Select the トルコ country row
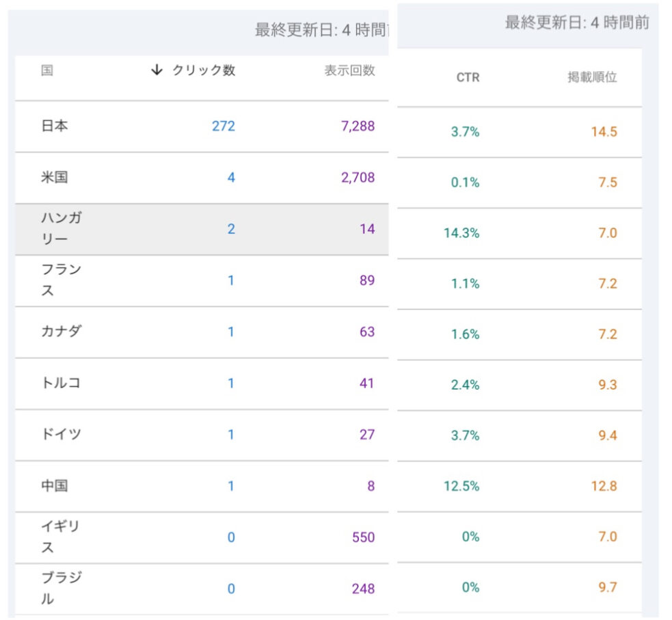 tap(61, 383)
